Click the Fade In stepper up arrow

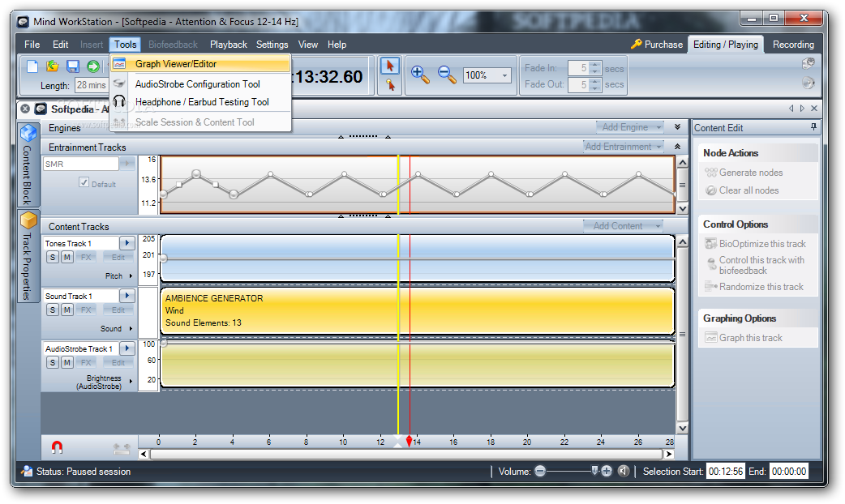click(x=595, y=65)
